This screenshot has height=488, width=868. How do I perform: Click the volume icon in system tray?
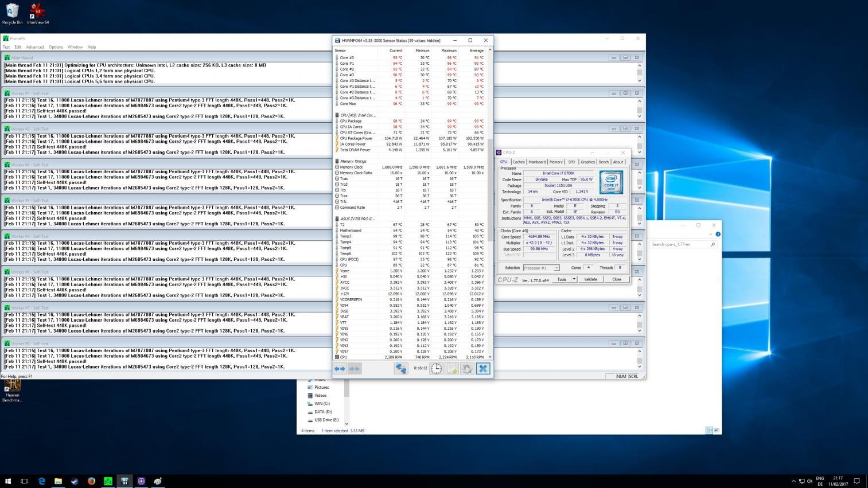click(x=810, y=481)
